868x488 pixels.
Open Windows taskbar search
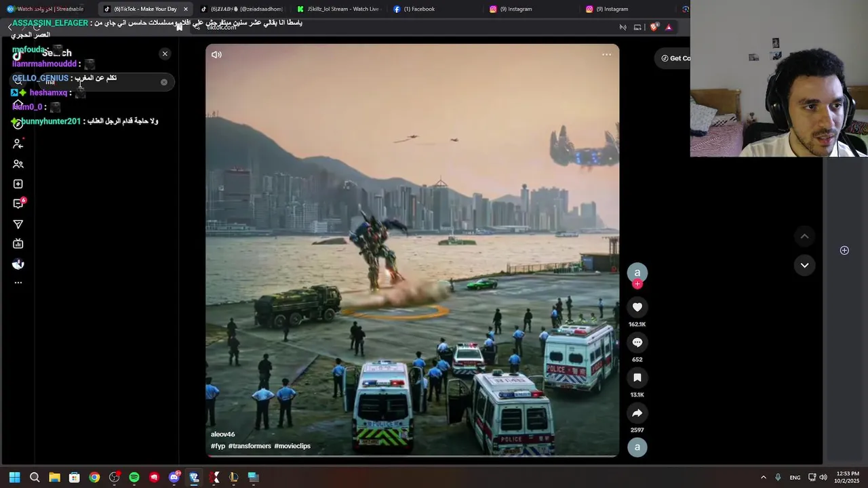click(x=35, y=477)
